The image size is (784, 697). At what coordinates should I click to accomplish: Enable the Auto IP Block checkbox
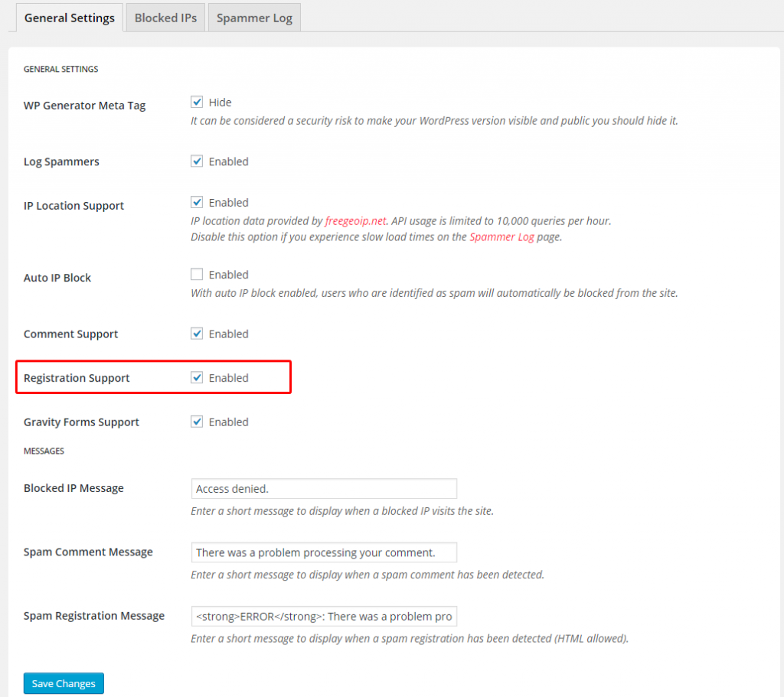pyautogui.click(x=197, y=275)
